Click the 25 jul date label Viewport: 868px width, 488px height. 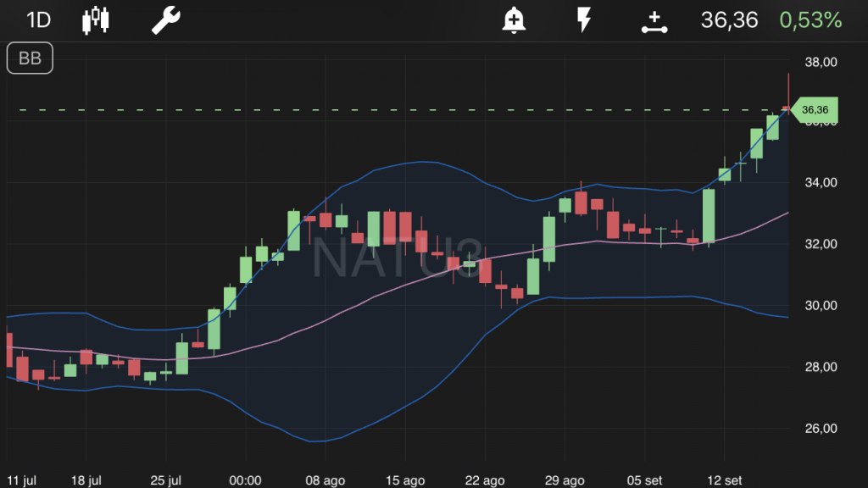[x=166, y=480]
